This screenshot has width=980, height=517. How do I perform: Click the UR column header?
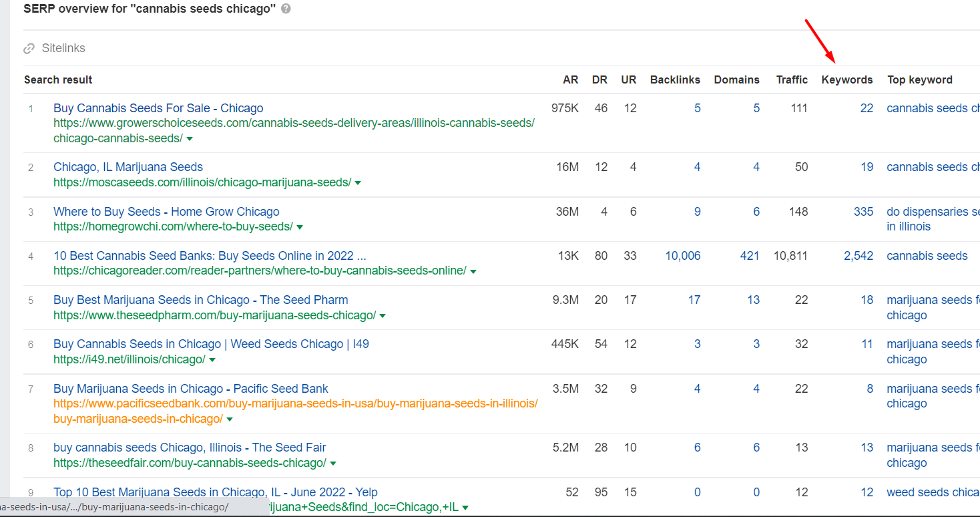tap(628, 79)
